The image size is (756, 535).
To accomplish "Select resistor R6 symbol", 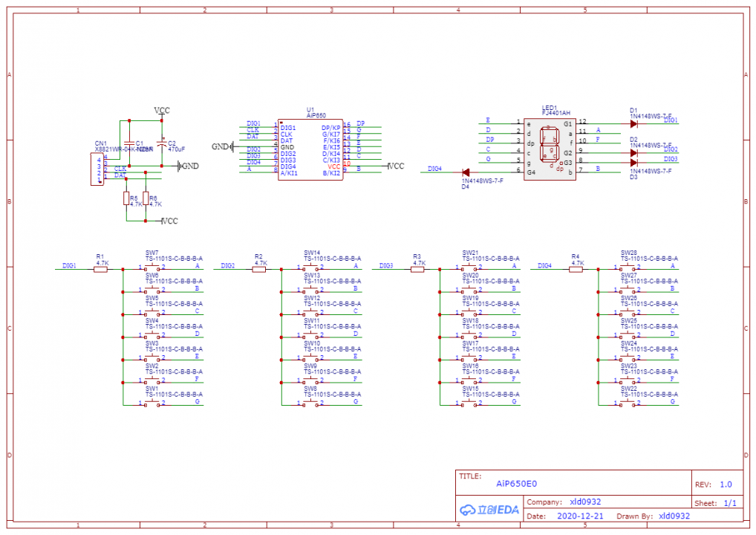I will tap(146, 198).
